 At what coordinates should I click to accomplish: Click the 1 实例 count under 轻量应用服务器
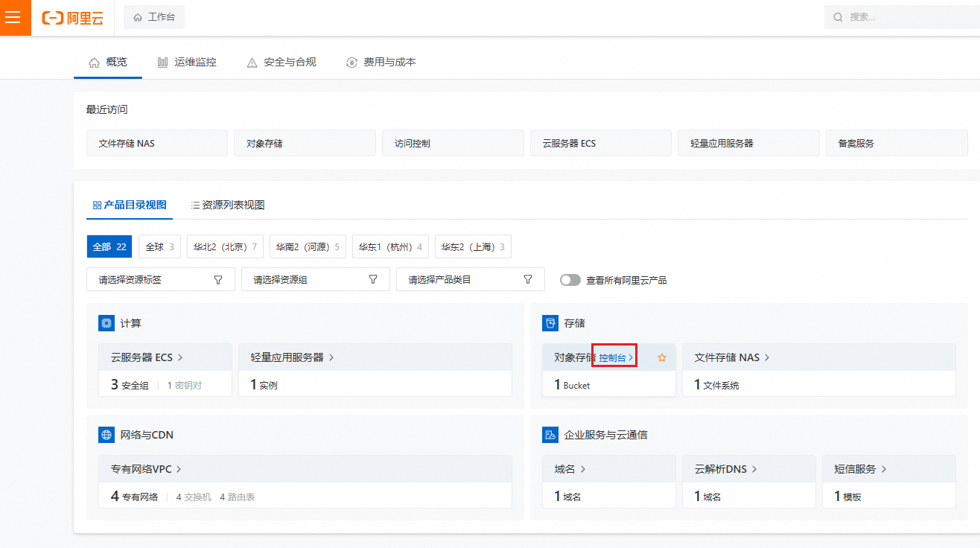264,385
